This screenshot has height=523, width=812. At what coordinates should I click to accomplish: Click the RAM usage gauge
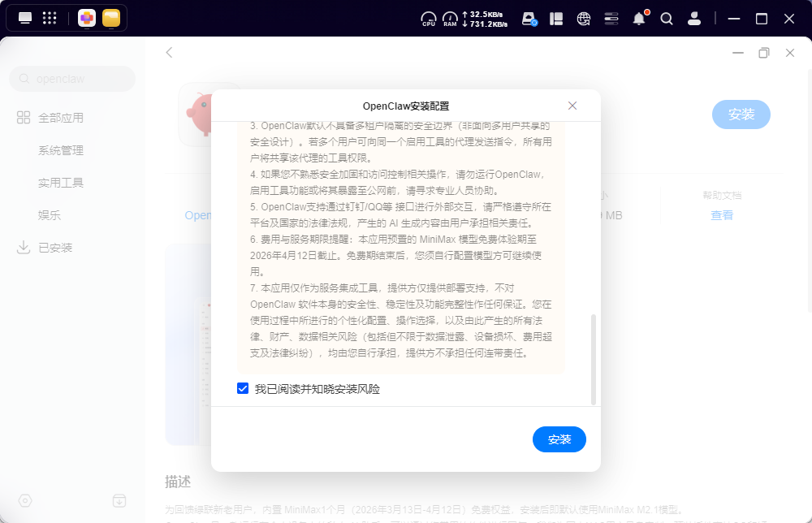pos(450,19)
